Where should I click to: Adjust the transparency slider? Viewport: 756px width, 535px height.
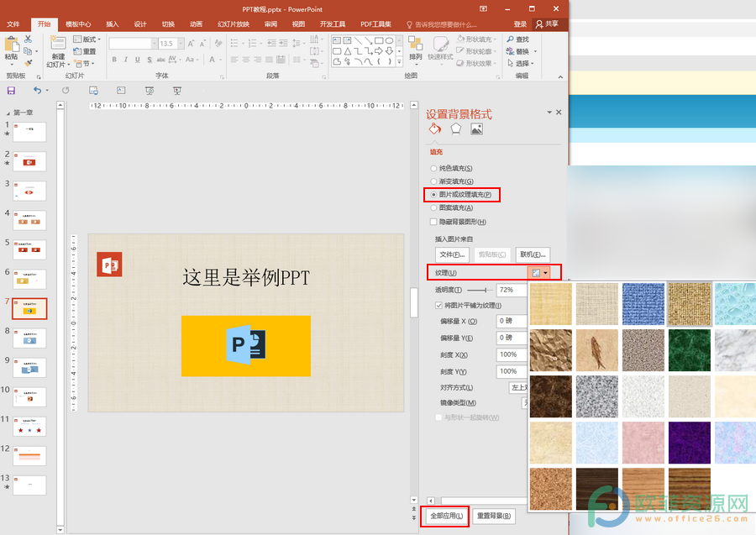click(x=486, y=290)
